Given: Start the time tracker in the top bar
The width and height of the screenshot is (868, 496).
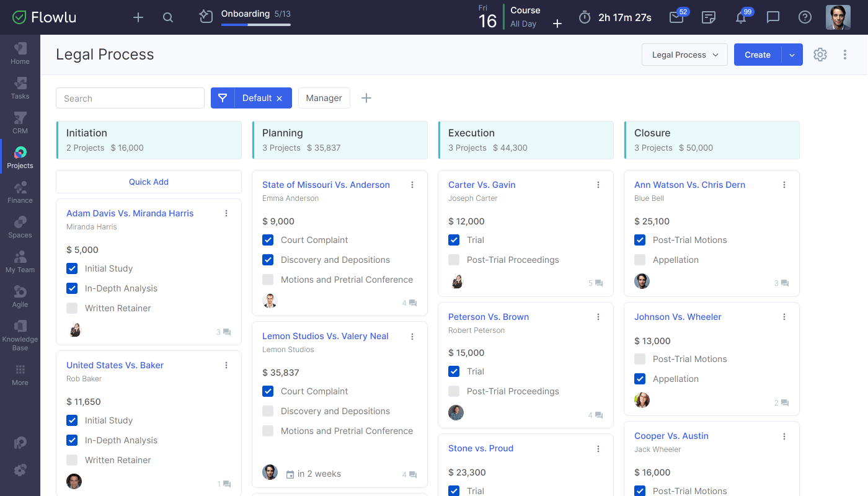Looking at the screenshot, I should point(583,17).
